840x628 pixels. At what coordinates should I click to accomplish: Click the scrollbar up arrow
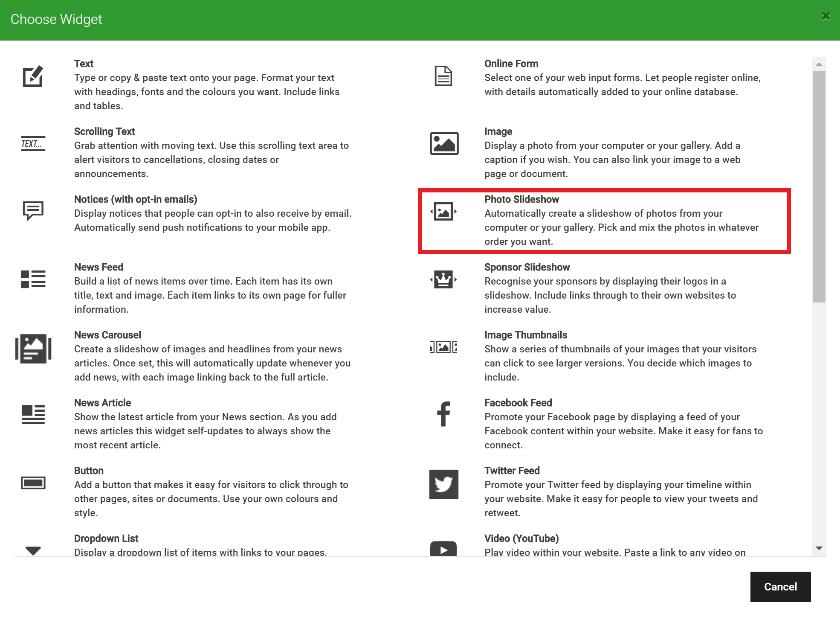[819, 64]
